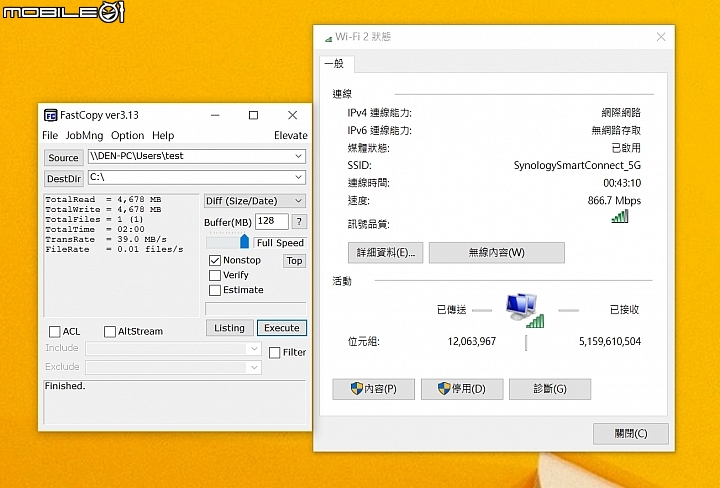Click the Listing button
Screen dimensions: 720x488
click(x=230, y=328)
